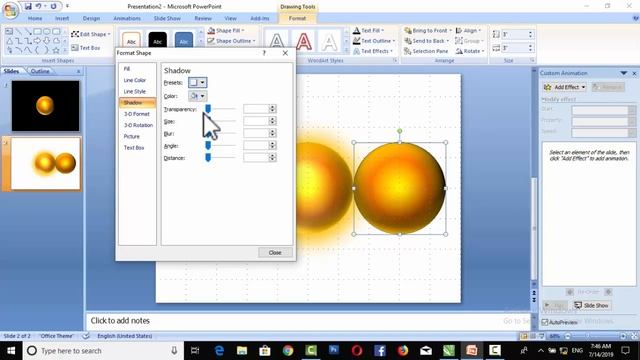Open Microsoft Edge from taskbar
The height and width of the screenshot is (360, 640).
click(219, 351)
